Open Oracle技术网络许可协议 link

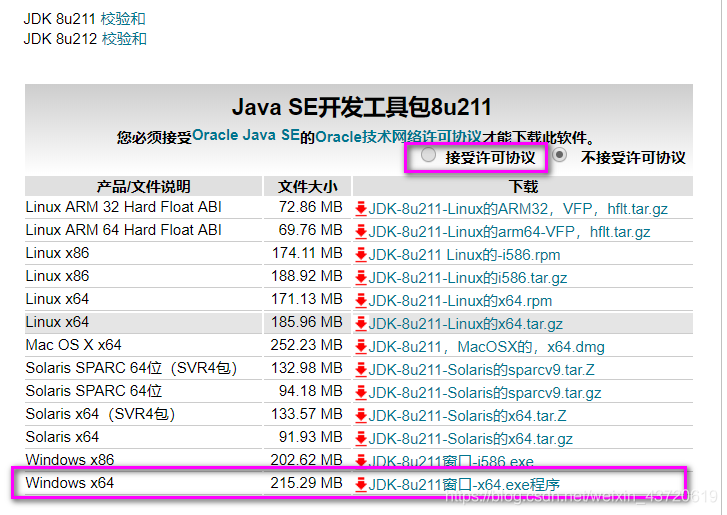[398, 136]
